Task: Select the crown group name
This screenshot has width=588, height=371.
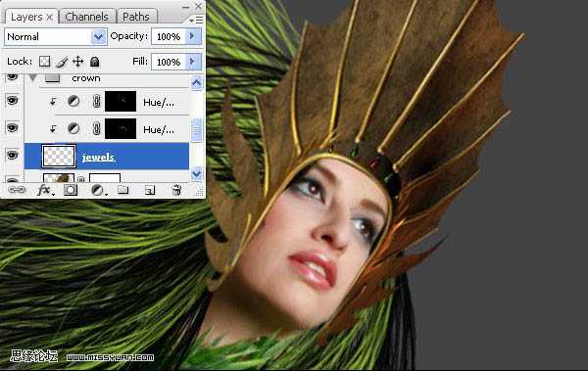Action: [86, 78]
